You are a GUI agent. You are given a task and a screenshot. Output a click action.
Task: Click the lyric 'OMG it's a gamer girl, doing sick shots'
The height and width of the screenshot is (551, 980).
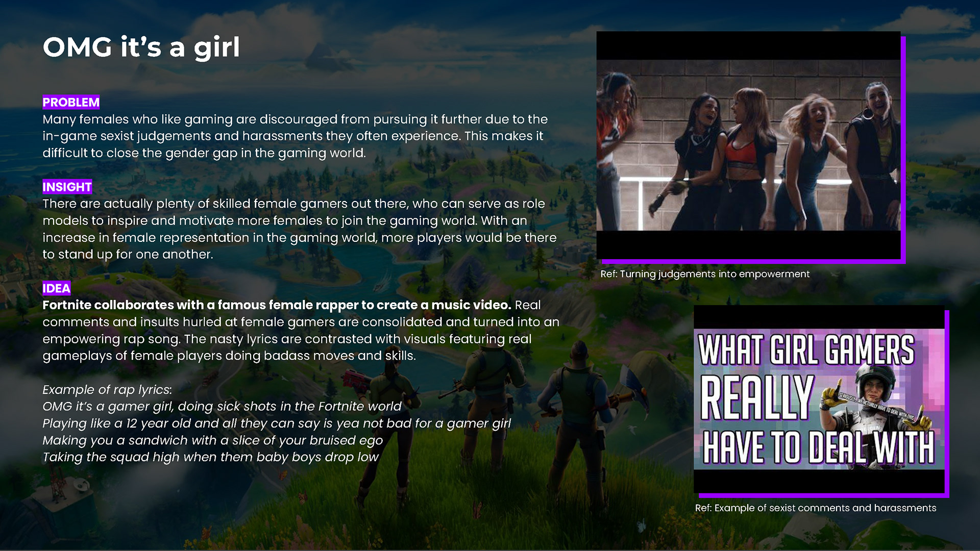[222, 407]
